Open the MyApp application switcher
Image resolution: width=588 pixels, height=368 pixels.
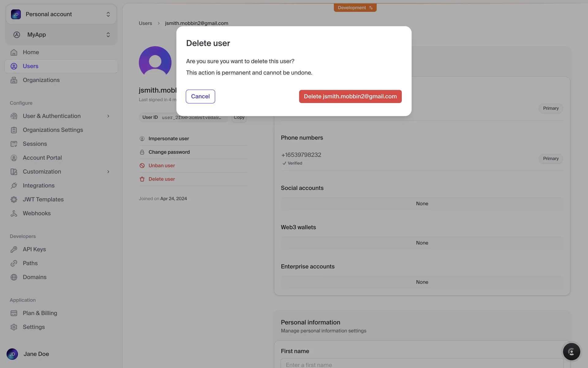click(x=61, y=35)
